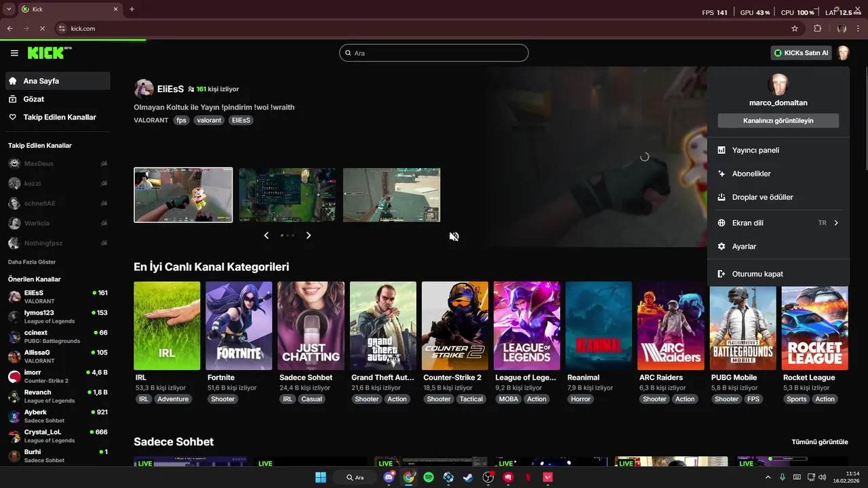Open Droplar ve ödüller menu entry
Viewport: 868px width, 488px height.
point(778,197)
